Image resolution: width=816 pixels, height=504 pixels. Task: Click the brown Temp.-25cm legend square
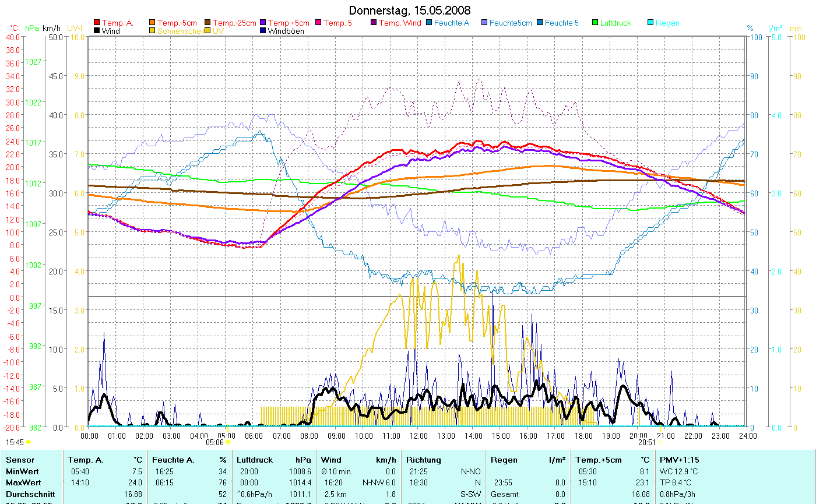point(207,23)
